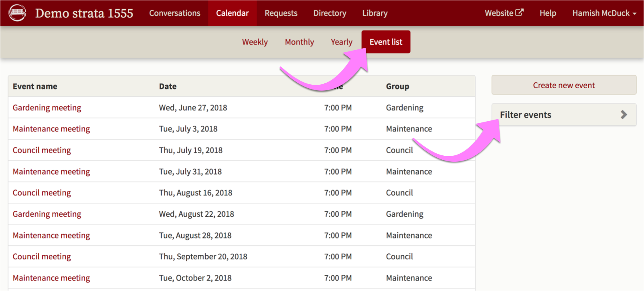Image resolution: width=644 pixels, height=291 pixels.
Task: Open the Directory section
Action: (x=330, y=13)
